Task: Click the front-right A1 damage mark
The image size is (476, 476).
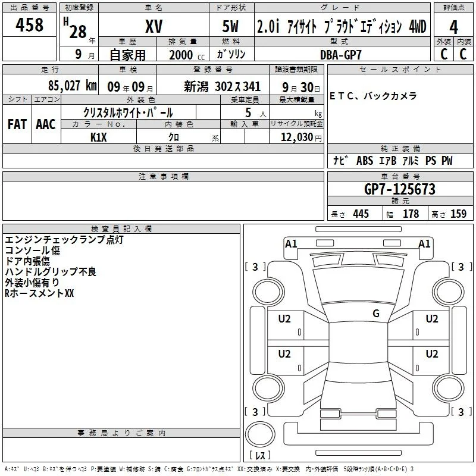Action: [424, 244]
